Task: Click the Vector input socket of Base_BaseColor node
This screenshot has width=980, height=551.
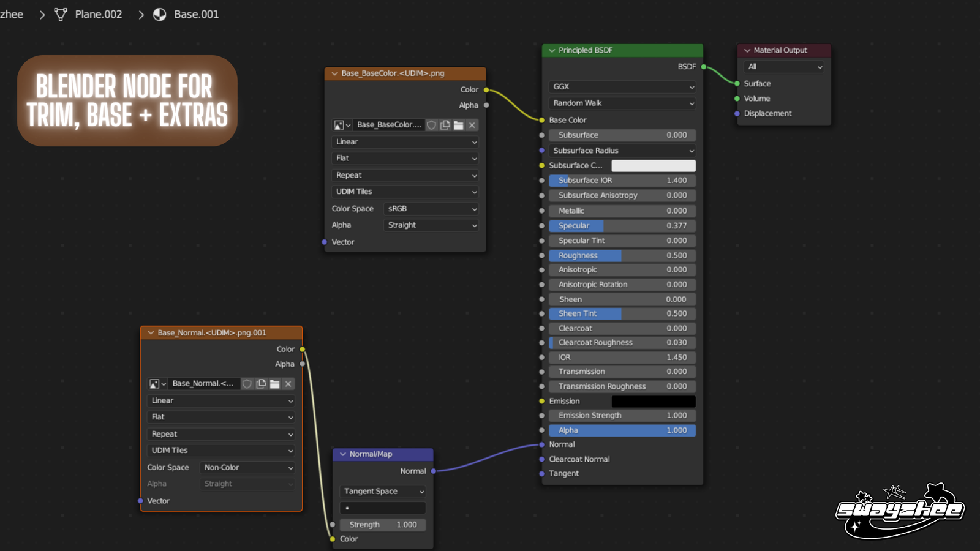Action: coord(324,242)
